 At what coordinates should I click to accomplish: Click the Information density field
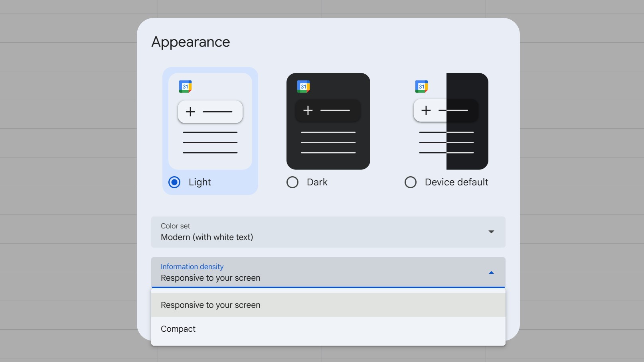[x=319, y=273]
